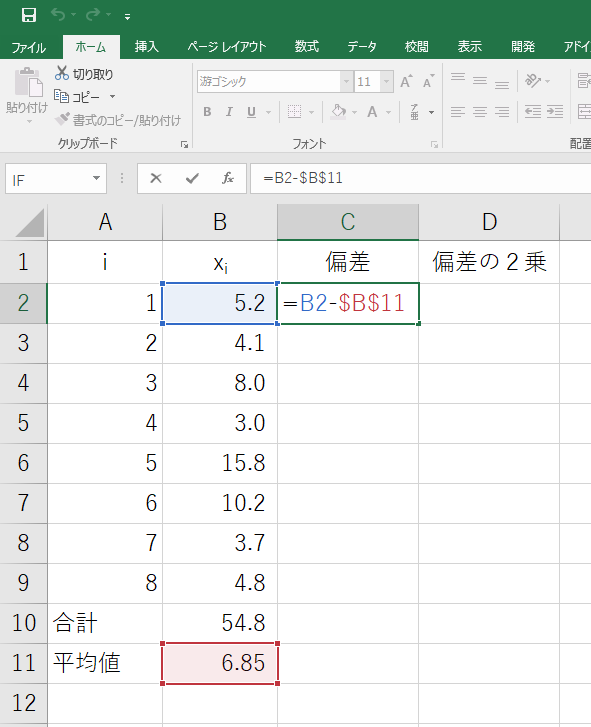
Task: Expand the 貼り付け paste options arrow
Action: pyautogui.click(x=29, y=121)
